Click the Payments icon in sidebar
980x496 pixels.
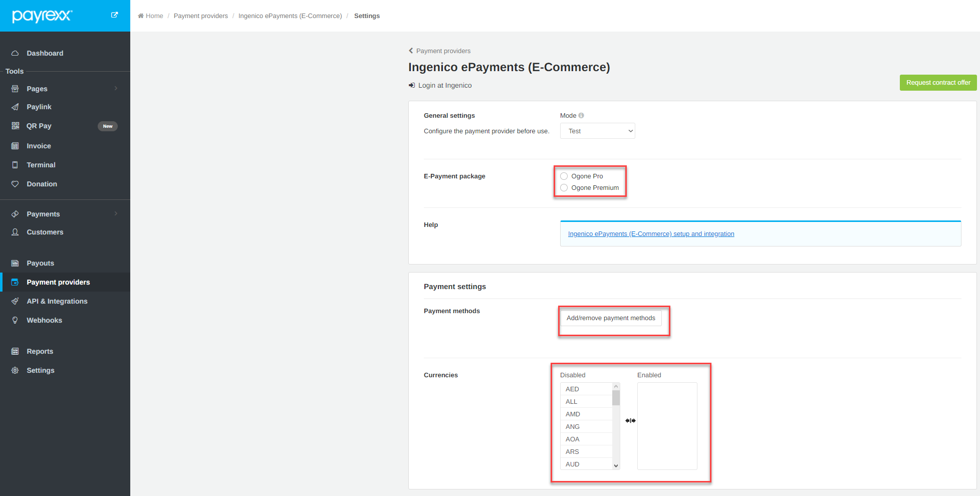15,214
